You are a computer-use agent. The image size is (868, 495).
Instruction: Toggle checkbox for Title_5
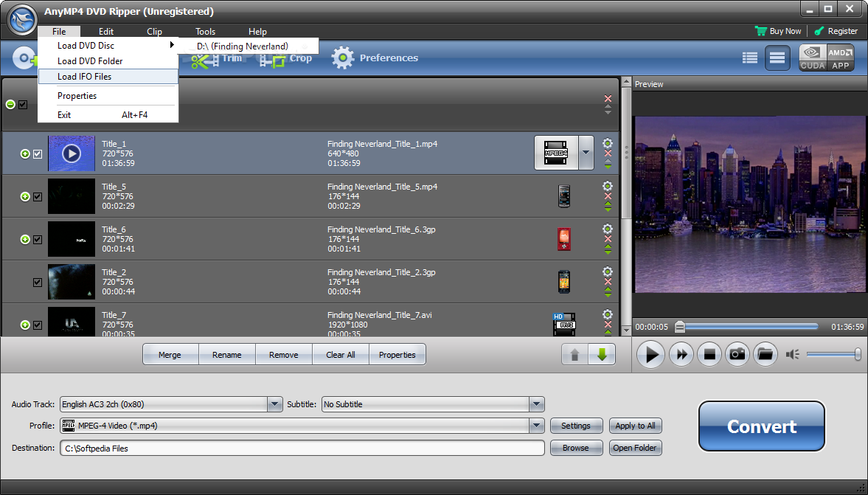[38, 196]
